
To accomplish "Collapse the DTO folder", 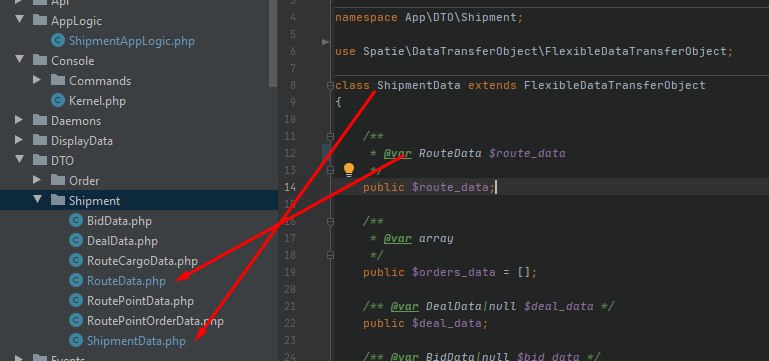I will click(x=20, y=160).
